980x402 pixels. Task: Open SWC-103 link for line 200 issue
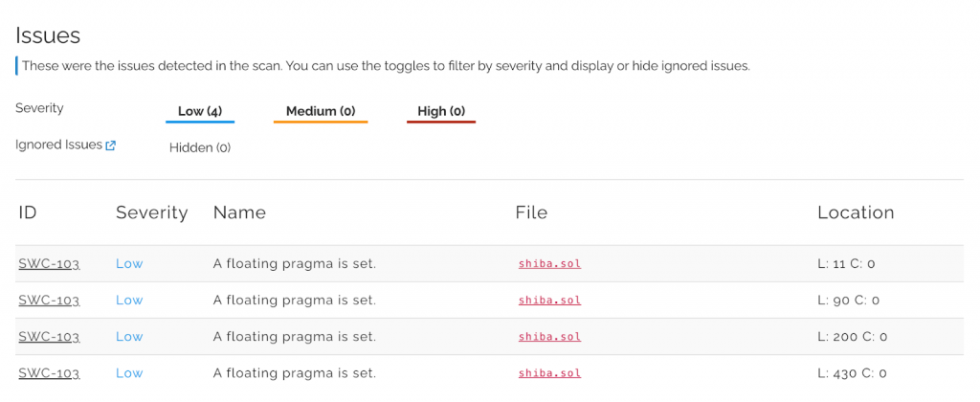coord(49,337)
